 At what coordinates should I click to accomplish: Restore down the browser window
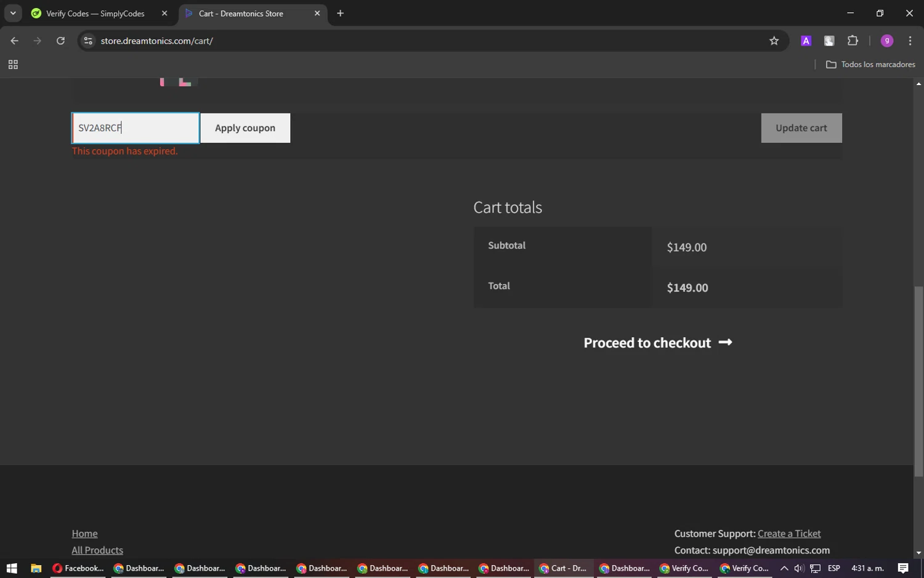click(x=880, y=13)
